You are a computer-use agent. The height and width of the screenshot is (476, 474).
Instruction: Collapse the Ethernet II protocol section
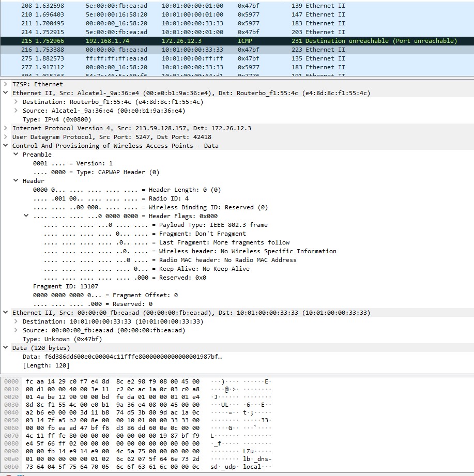6,93
